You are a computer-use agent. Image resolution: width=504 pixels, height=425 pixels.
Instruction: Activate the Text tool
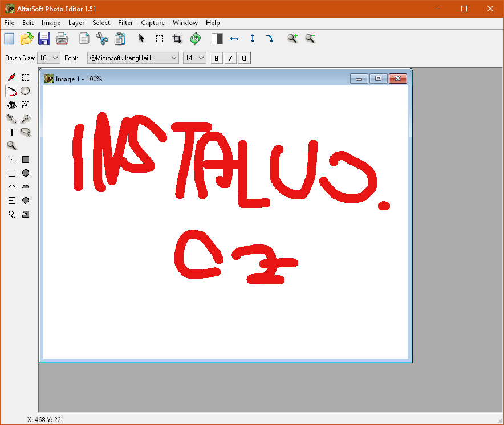click(x=11, y=132)
